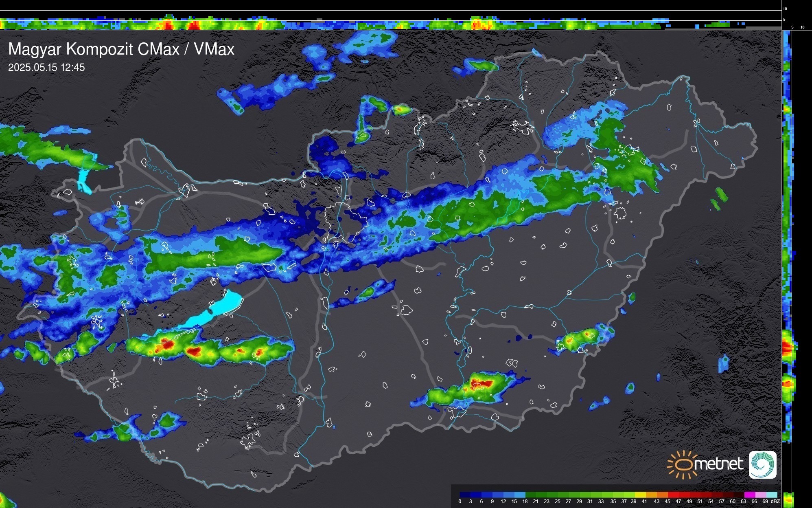
Task: Click the number 18 on the legend scale
Action: click(x=525, y=501)
